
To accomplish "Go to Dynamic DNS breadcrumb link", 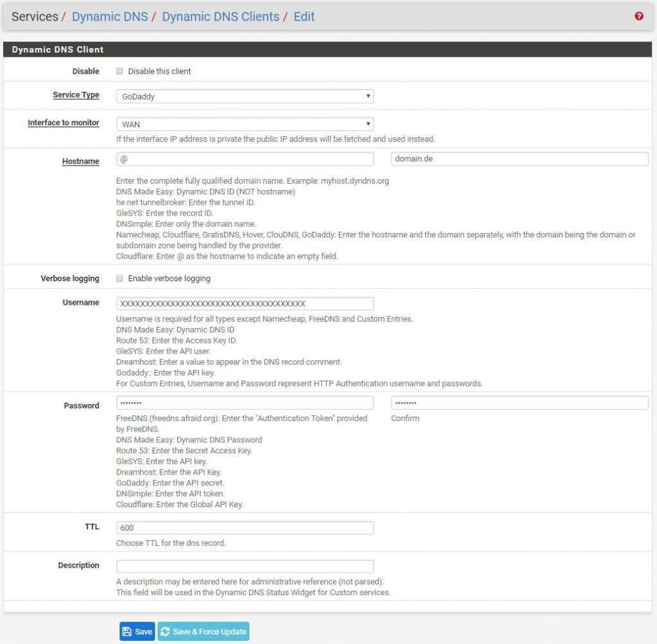I will [x=109, y=17].
